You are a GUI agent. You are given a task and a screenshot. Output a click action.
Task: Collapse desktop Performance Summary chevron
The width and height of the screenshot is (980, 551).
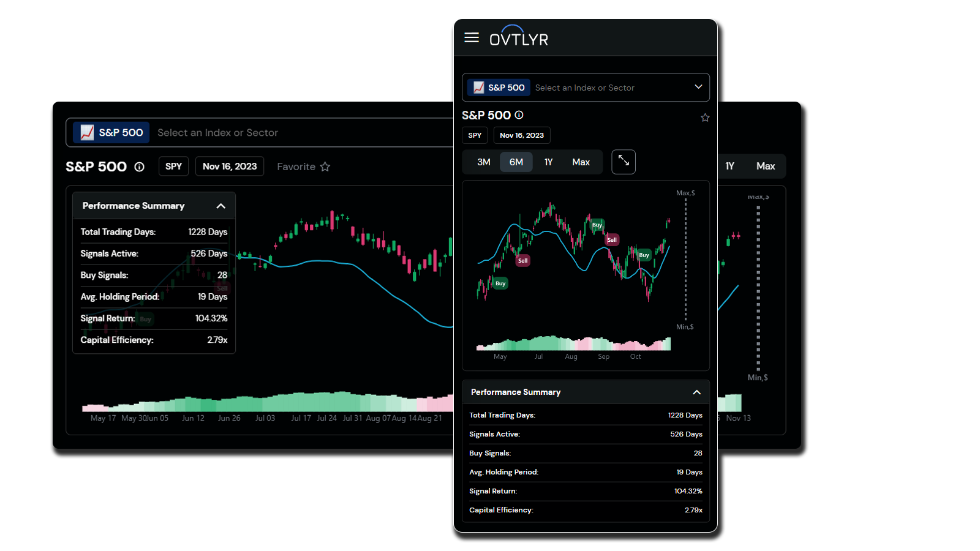[x=221, y=206]
